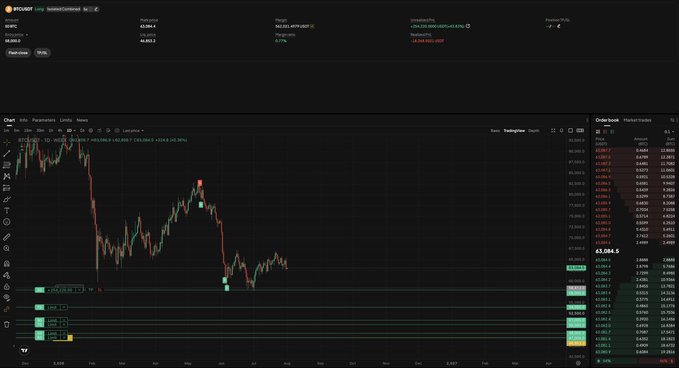Select the 4h timeframe
Screen dimensions: 679x368
(x=60, y=130)
